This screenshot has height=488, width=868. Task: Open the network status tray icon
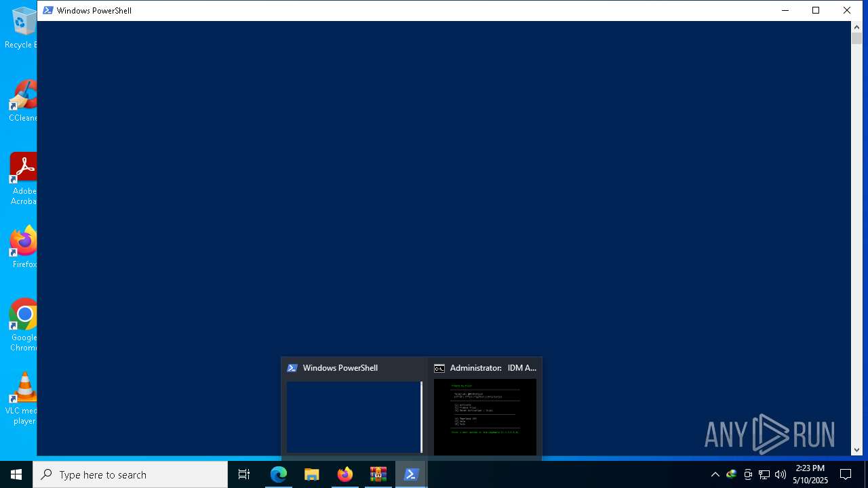[x=764, y=474]
